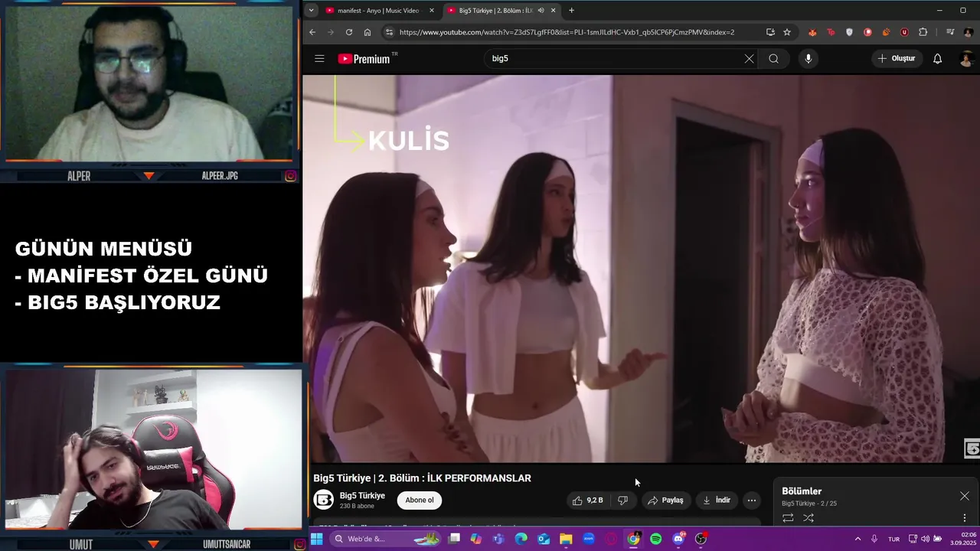Open File Explorer from taskbar
980x551 pixels.
566,539
